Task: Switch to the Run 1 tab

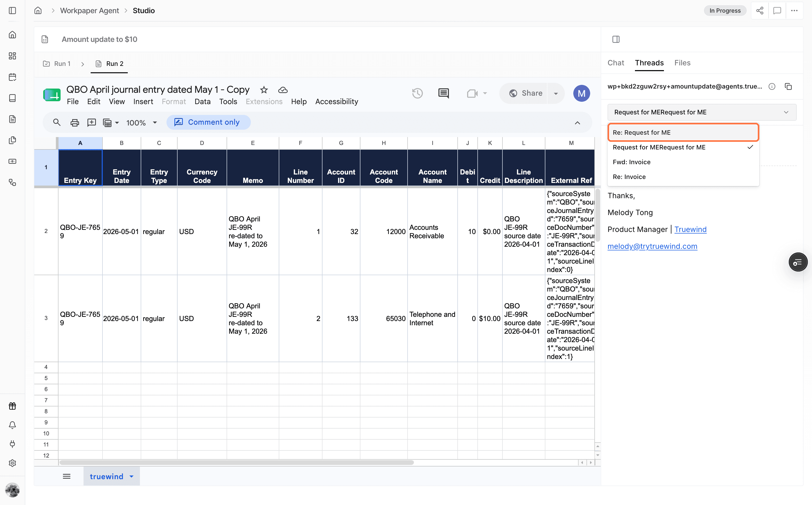Action: point(57,64)
